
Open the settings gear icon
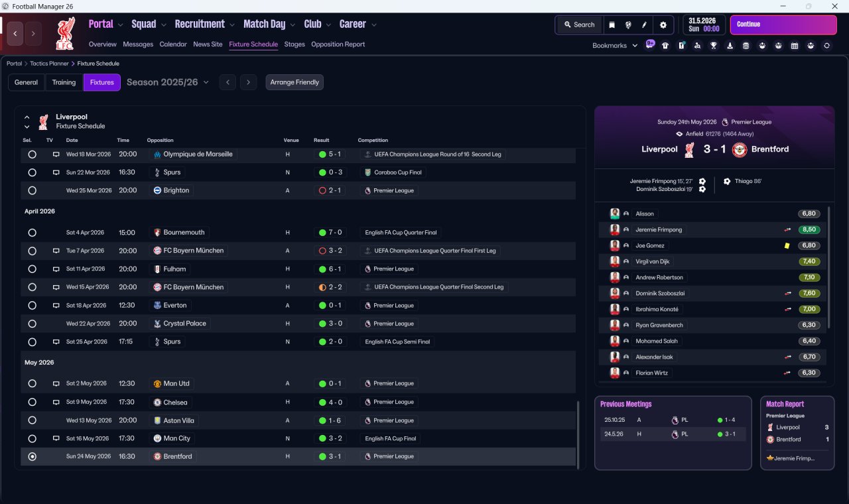pos(663,25)
